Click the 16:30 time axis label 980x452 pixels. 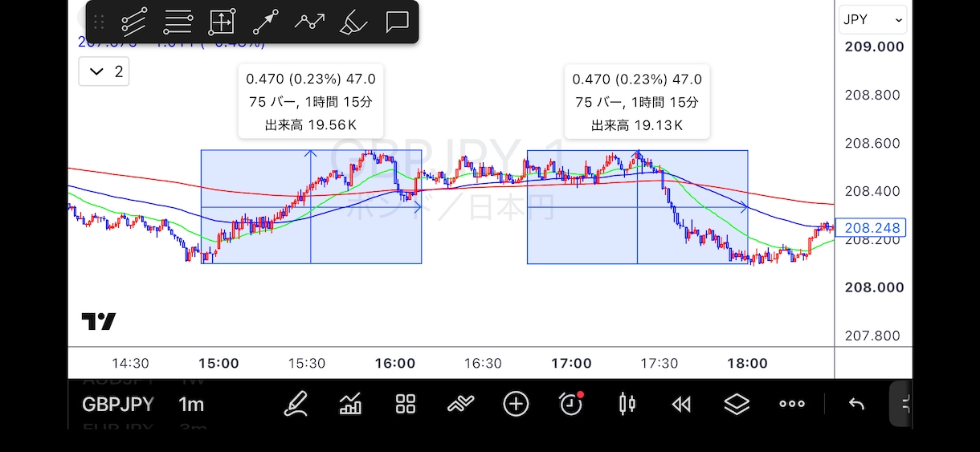point(483,363)
